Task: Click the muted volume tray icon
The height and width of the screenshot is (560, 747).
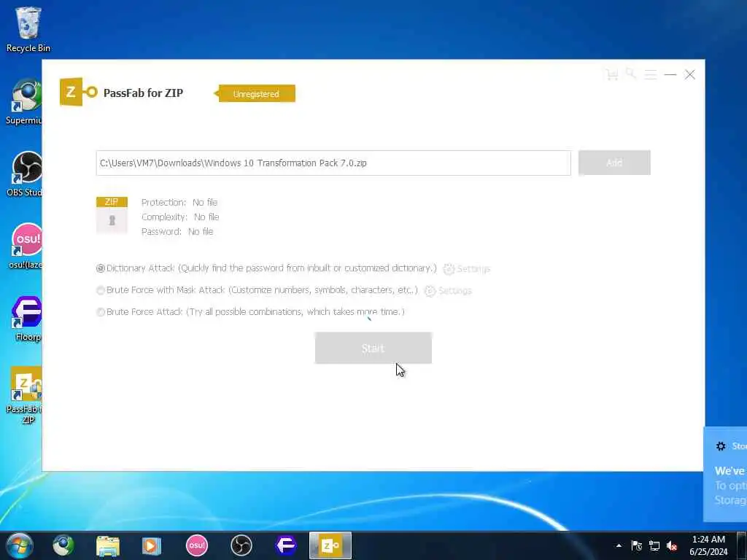Action: coord(672,545)
